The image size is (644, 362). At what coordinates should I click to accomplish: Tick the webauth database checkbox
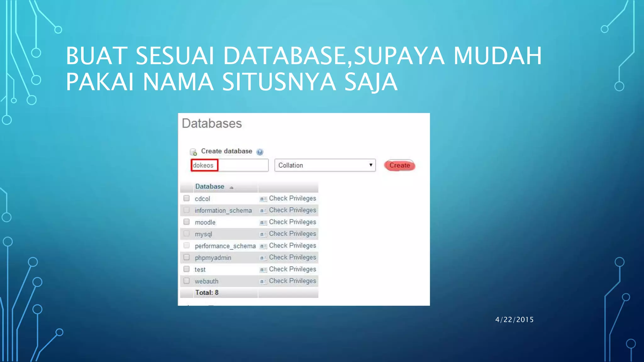tap(186, 281)
